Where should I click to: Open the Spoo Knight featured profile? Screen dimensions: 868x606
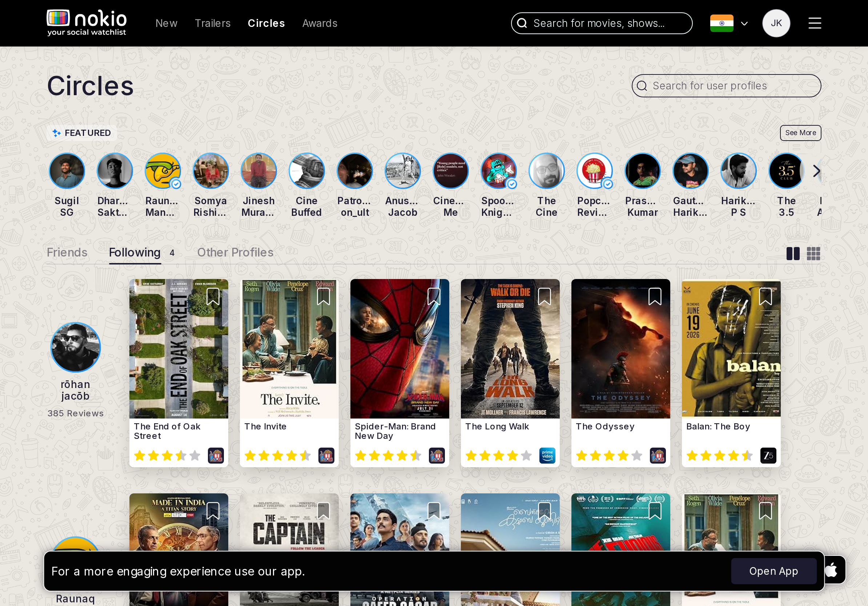[x=499, y=171]
